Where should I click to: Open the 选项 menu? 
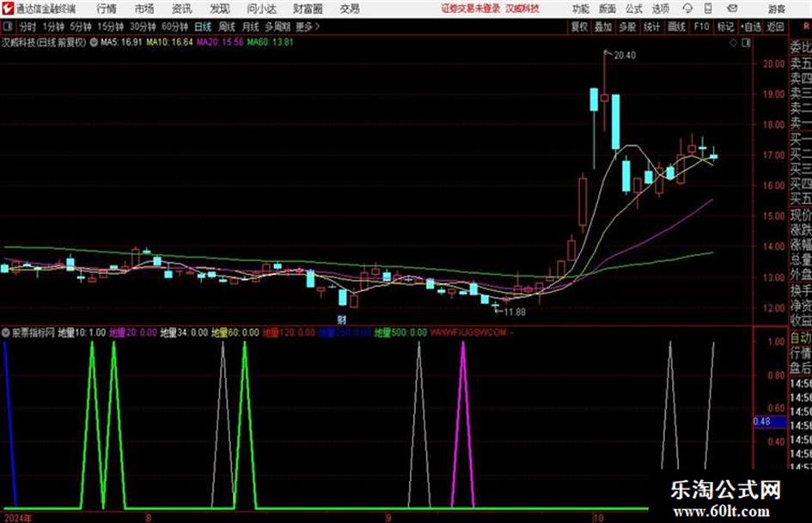coord(660,9)
